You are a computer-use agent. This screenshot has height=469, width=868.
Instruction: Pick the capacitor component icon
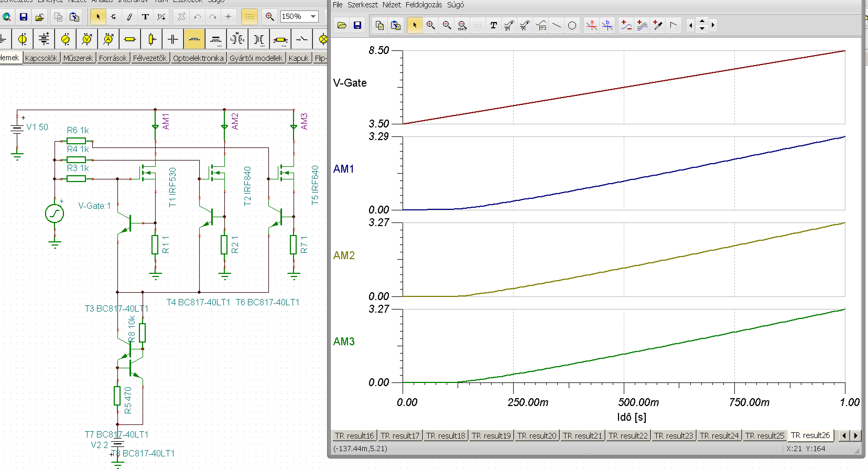[x=172, y=39]
